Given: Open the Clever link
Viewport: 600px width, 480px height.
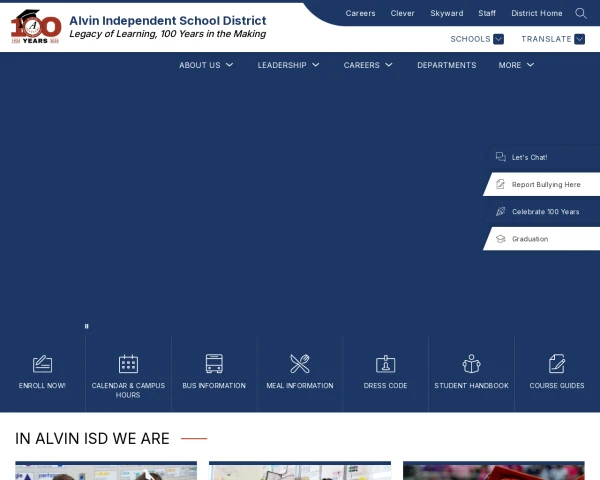Looking at the screenshot, I should coord(402,13).
